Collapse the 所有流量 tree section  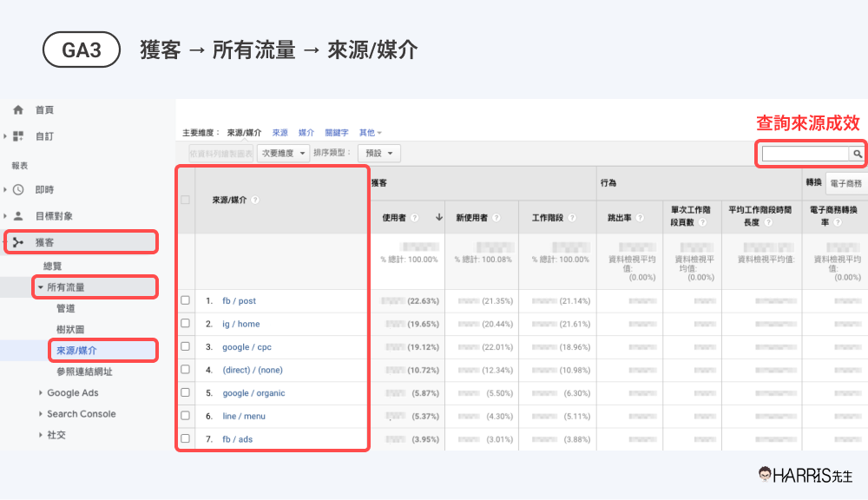41,287
